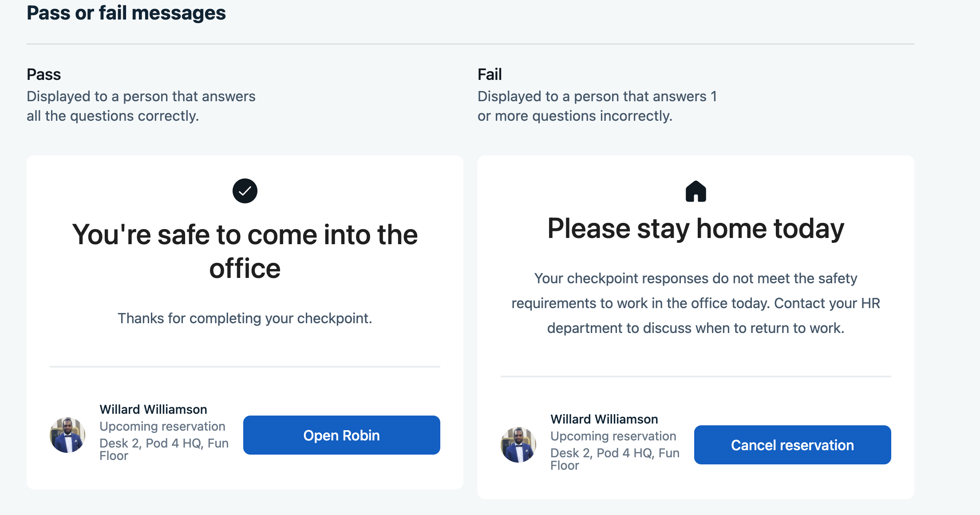This screenshot has height=515, width=980.
Task: Select the "Please stay home today" heading
Action: 696,229
